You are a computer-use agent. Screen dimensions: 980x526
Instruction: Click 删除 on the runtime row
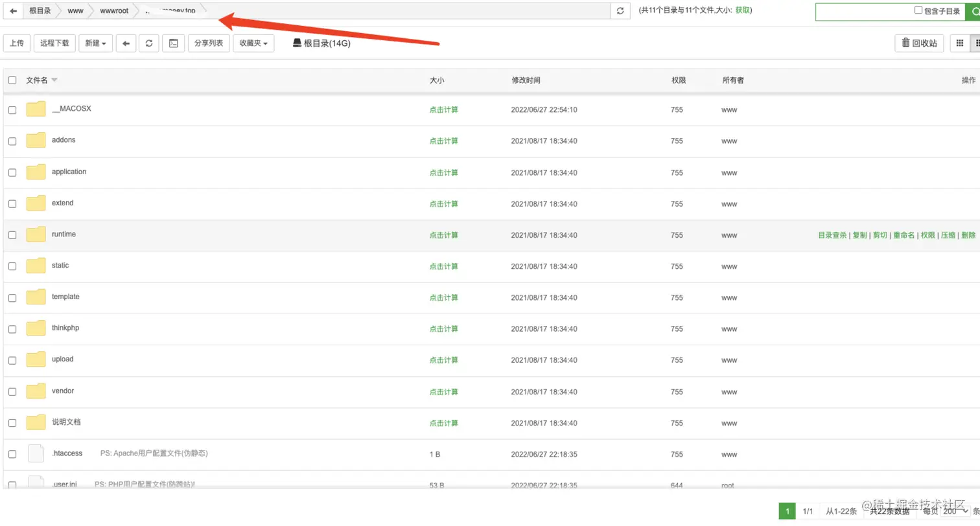click(968, 235)
